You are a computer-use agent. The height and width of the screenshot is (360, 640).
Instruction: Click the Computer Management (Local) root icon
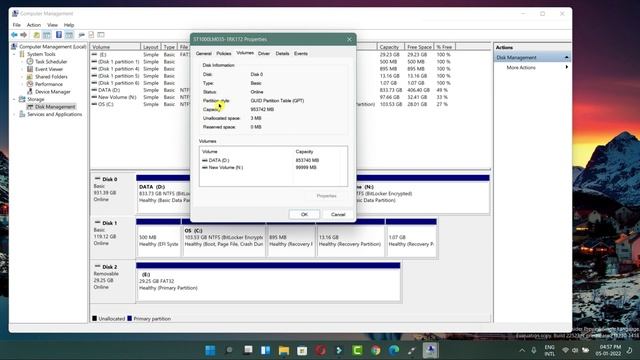[14, 47]
